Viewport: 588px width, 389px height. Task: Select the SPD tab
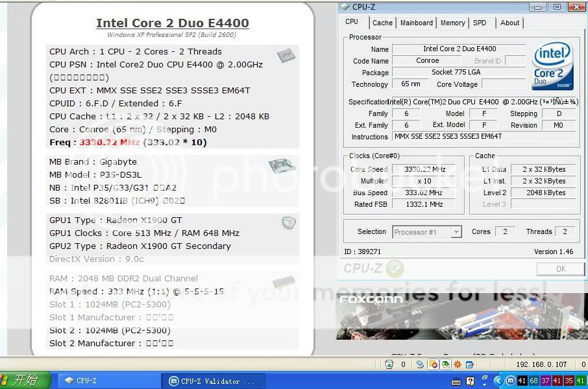(x=480, y=23)
